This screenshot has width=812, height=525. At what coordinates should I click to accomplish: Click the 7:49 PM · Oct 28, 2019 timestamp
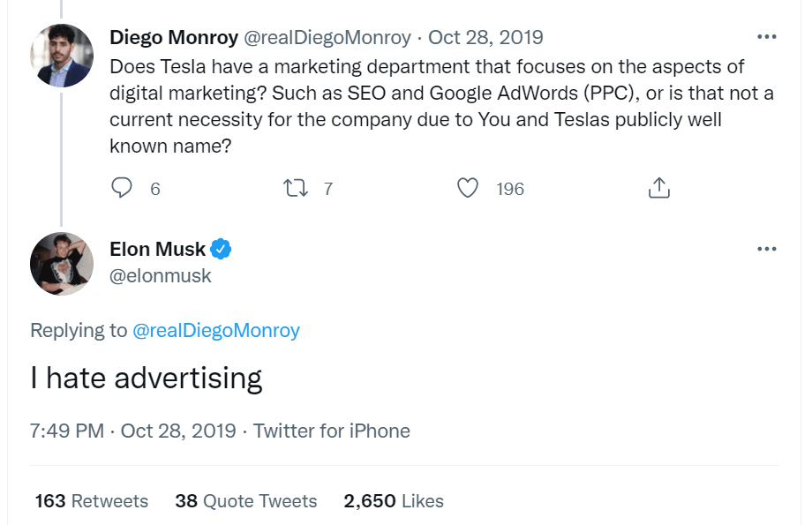[133, 431]
